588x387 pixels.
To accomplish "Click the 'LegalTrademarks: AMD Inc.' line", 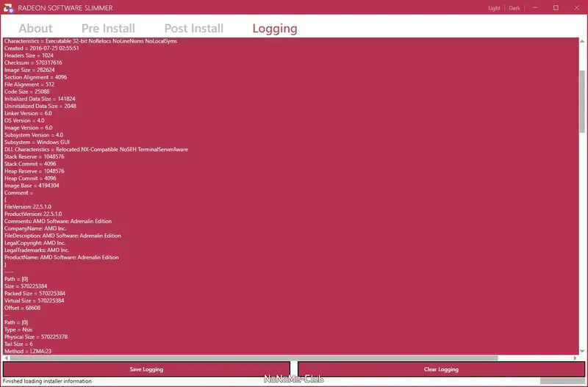I will click(36, 250).
